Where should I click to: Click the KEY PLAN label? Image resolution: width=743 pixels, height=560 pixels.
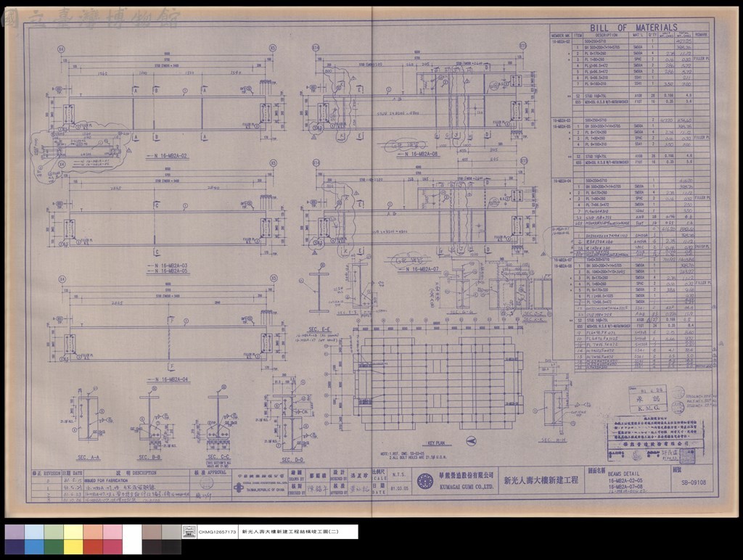click(436, 443)
